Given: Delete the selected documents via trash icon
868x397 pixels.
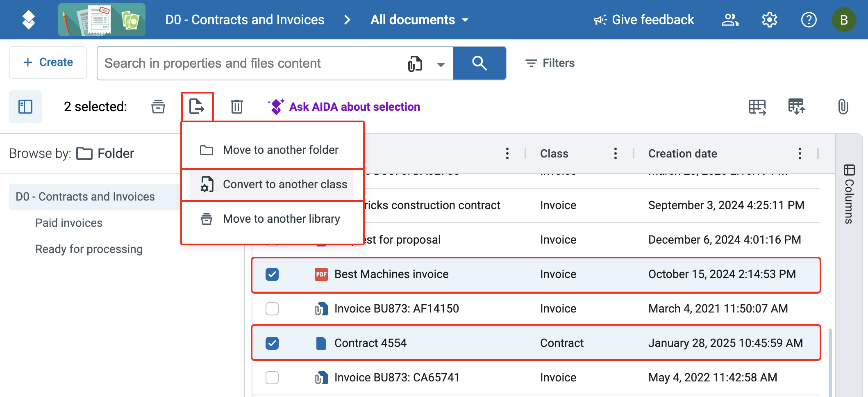Looking at the screenshot, I should (236, 107).
